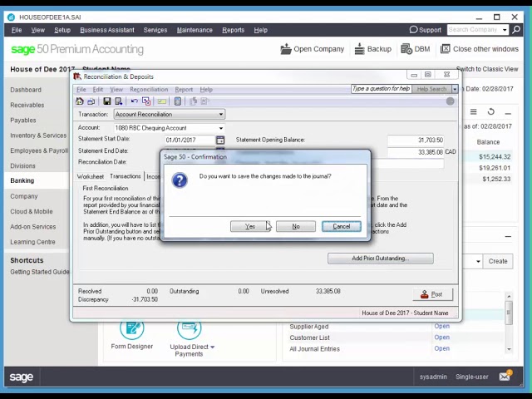Click Yes in the confirmation dialog
The width and height of the screenshot is (532, 399).
coord(250,226)
